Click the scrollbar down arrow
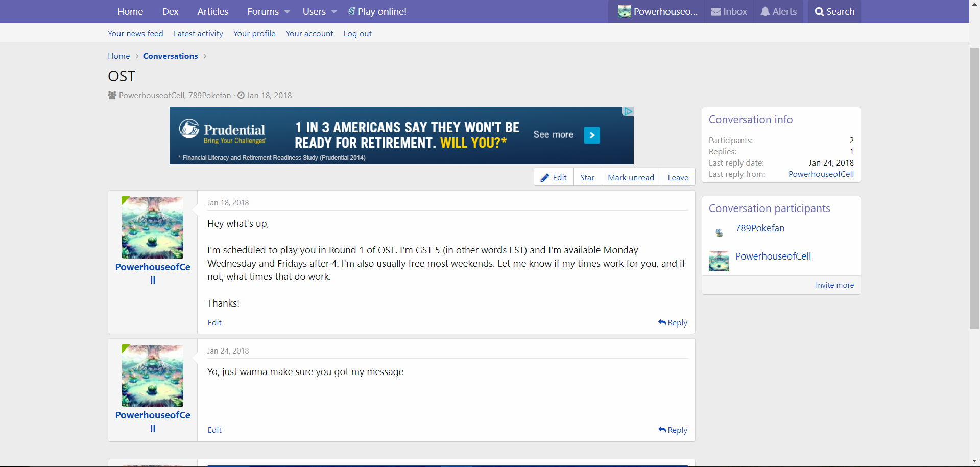The image size is (980, 467). click(974, 461)
